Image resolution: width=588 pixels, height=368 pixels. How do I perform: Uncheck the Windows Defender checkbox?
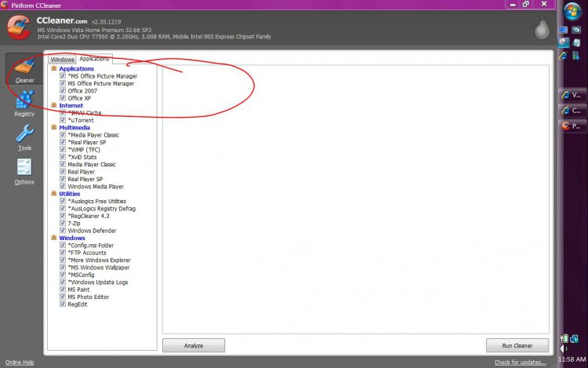click(x=63, y=231)
